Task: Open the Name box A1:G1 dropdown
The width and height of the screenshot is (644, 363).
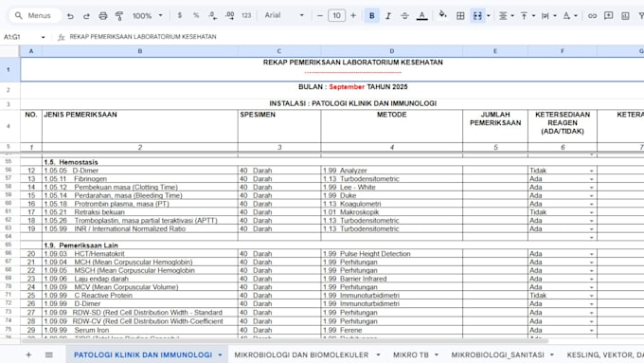Action: (x=44, y=37)
